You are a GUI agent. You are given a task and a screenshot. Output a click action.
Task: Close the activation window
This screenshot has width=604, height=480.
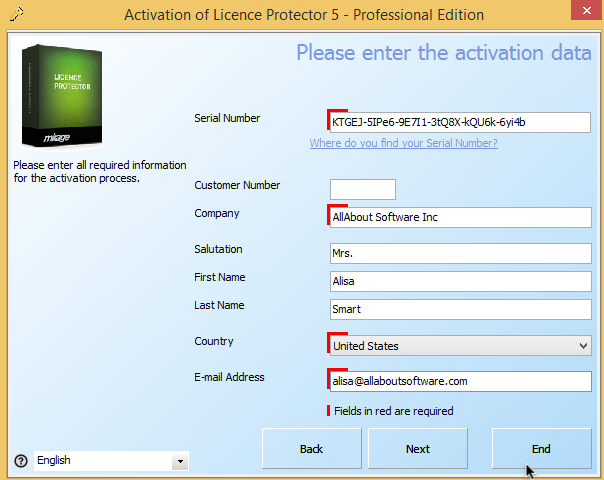587,10
